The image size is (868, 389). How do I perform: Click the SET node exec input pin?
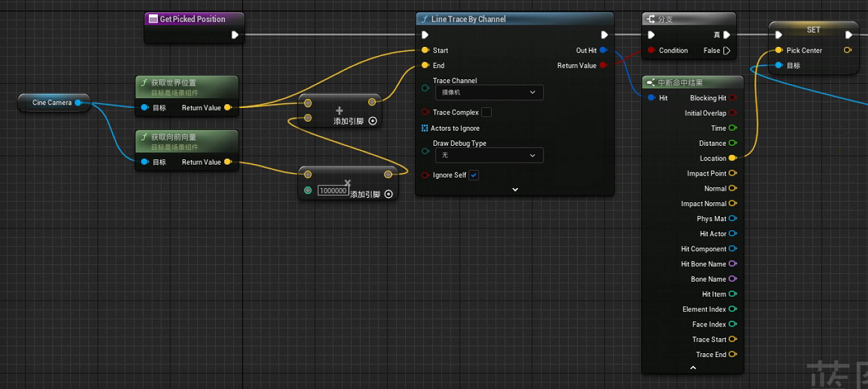pos(779,35)
